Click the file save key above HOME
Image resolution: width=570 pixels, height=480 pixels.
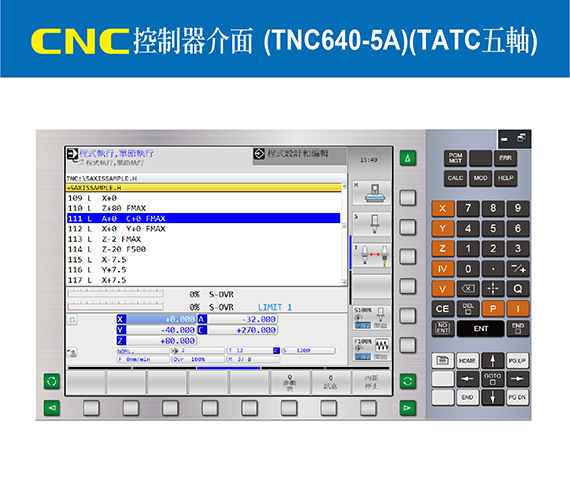click(x=443, y=360)
